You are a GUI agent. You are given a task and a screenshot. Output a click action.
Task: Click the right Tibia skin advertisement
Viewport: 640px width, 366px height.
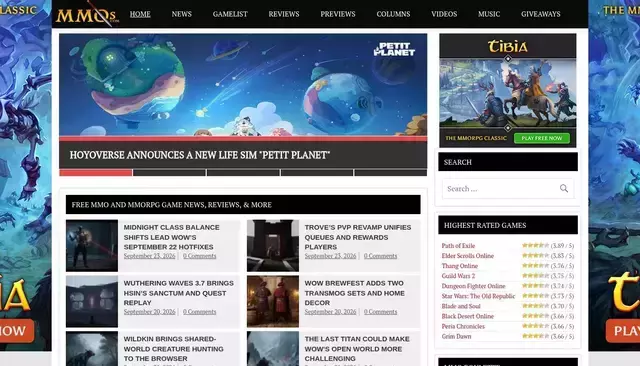pyautogui.click(x=614, y=175)
